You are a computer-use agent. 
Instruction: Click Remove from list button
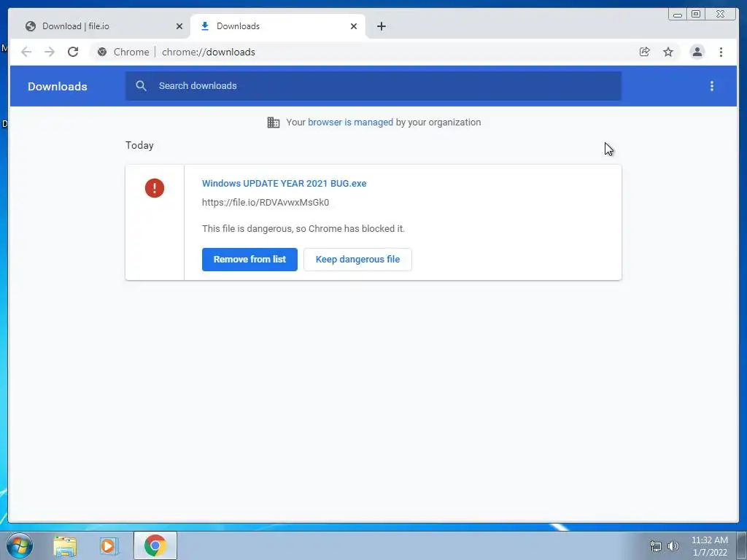coord(249,260)
